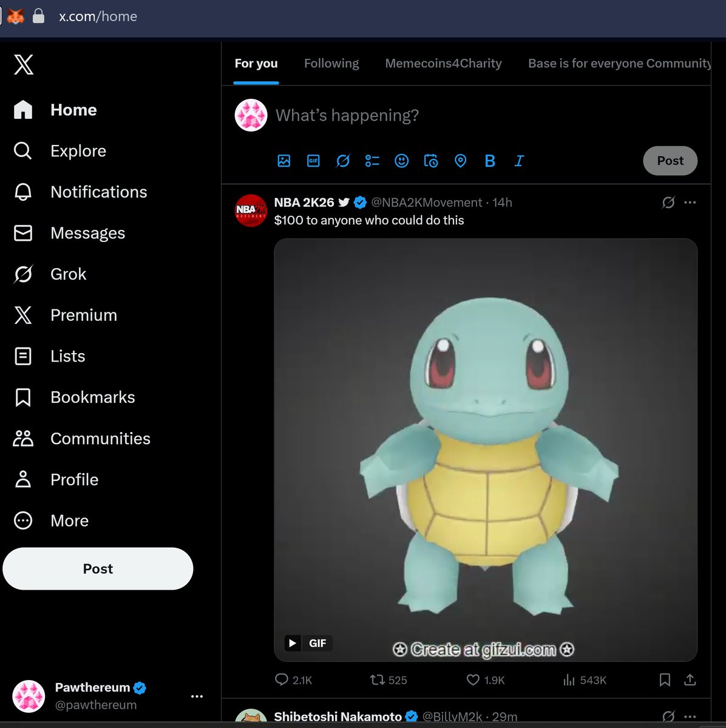Bookmark the NBA 2K26 post
Image resolution: width=726 pixels, height=728 pixels.
click(665, 680)
